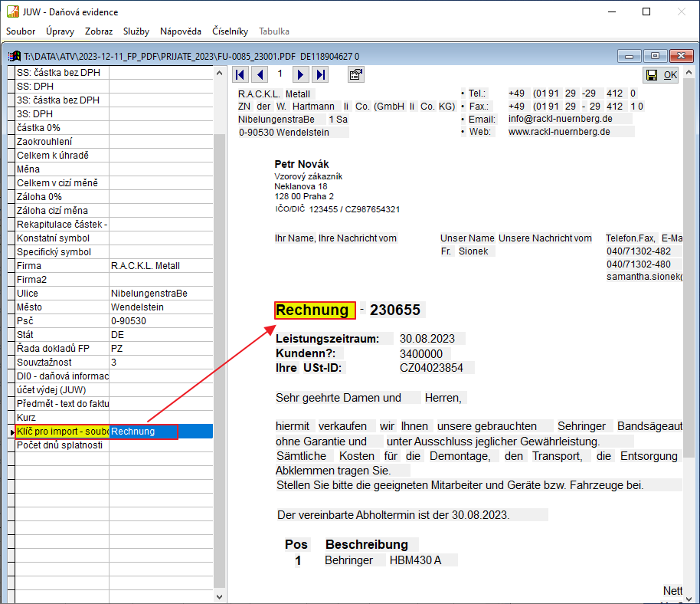
Task: Restore the inner PDF document window
Action: pyautogui.click(x=655, y=56)
